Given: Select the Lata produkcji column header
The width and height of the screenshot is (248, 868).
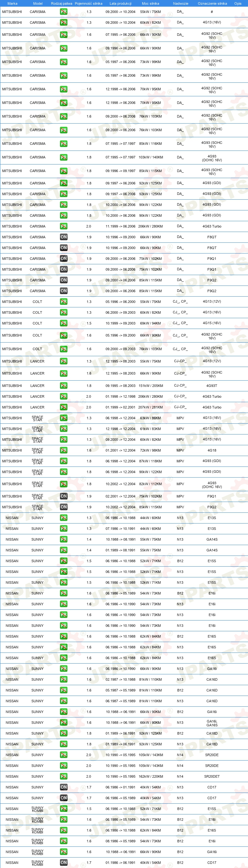Looking at the screenshot, I should pos(121,3).
